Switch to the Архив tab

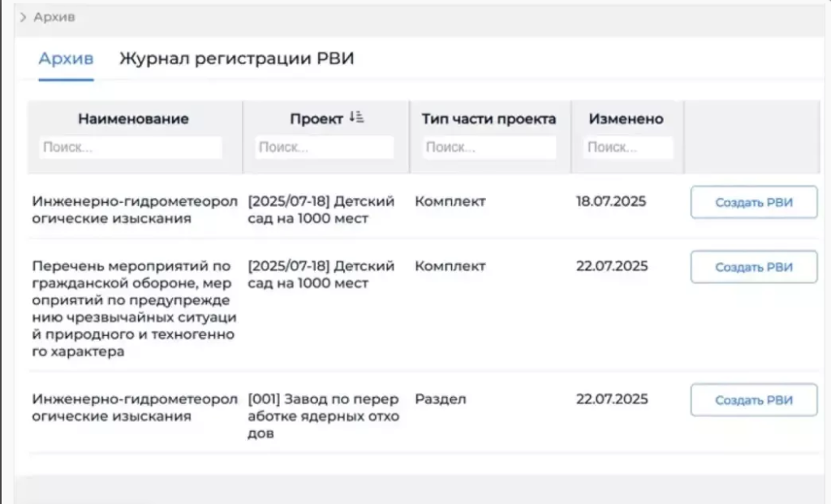[x=66, y=59]
